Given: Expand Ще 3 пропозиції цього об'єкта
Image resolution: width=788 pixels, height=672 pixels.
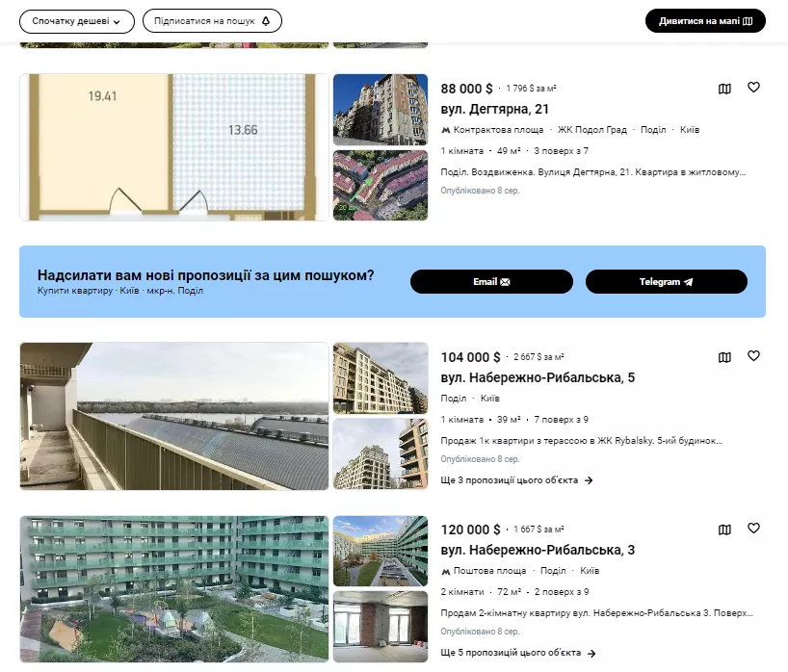Looking at the screenshot, I should 516,480.
